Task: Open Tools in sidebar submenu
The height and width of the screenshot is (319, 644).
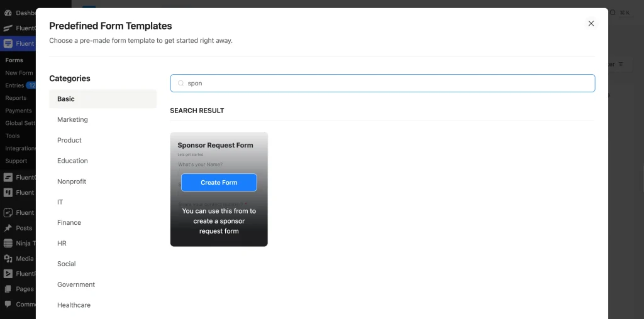Action: point(13,136)
